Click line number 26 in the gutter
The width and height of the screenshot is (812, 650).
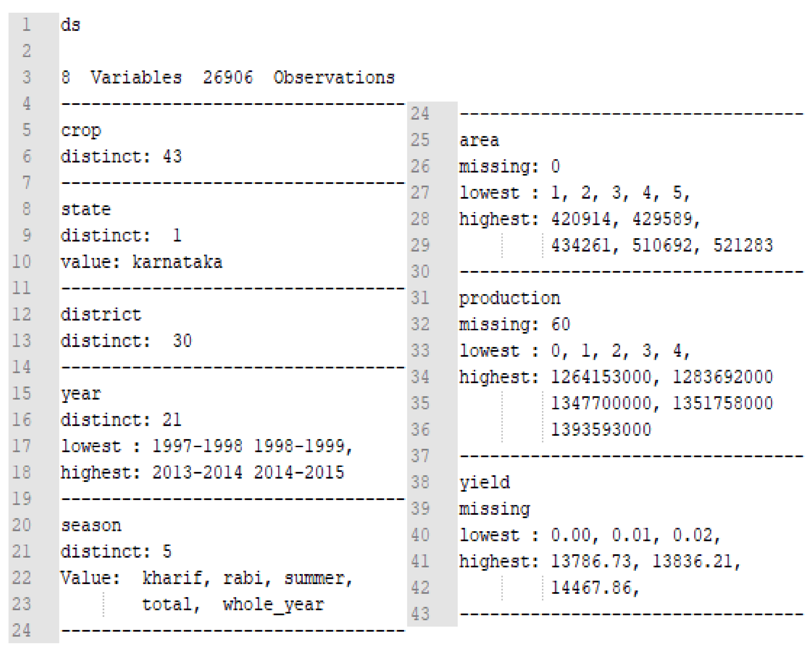point(420,167)
